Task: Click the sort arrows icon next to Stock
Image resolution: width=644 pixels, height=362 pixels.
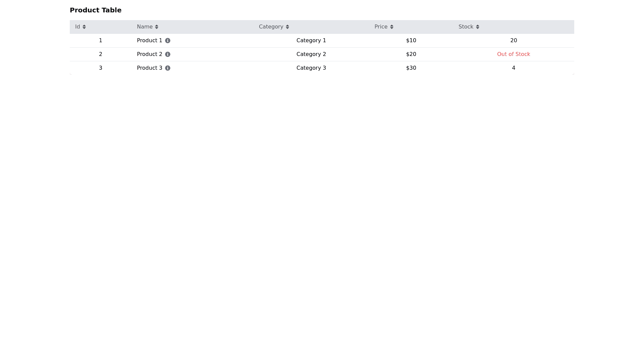Action: pos(478,27)
